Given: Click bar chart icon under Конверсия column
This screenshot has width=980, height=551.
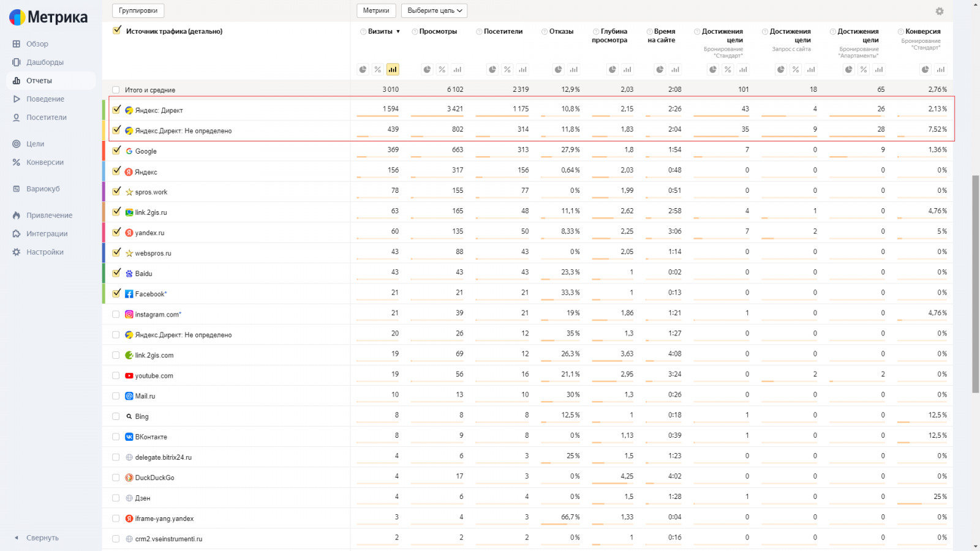Looking at the screenshot, I should tap(940, 70).
